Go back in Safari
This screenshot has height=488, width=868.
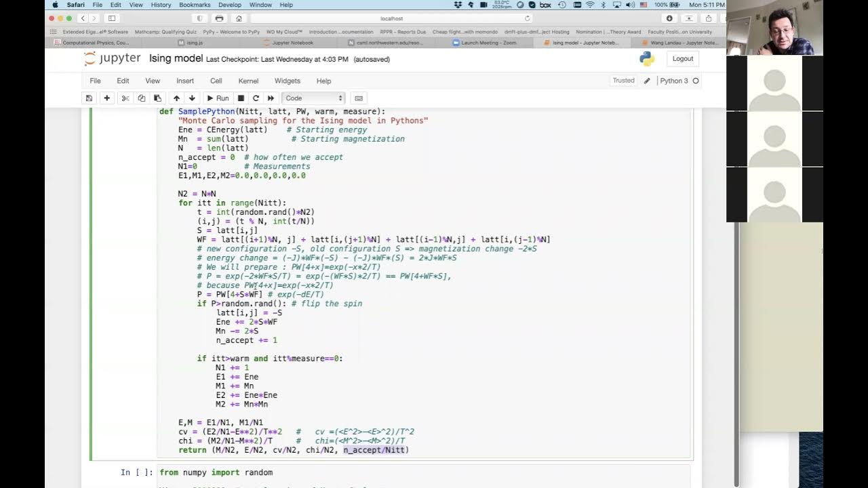[83, 18]
